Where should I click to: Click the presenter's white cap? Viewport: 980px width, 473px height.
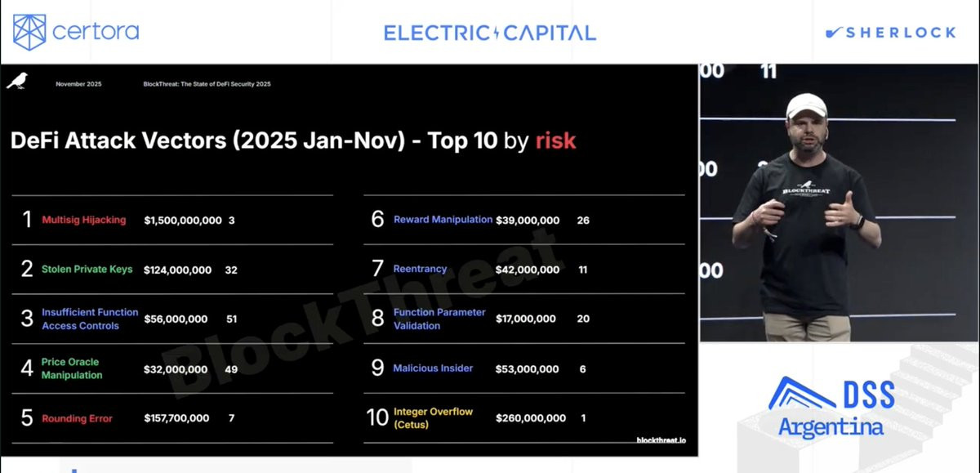(806, 106)
